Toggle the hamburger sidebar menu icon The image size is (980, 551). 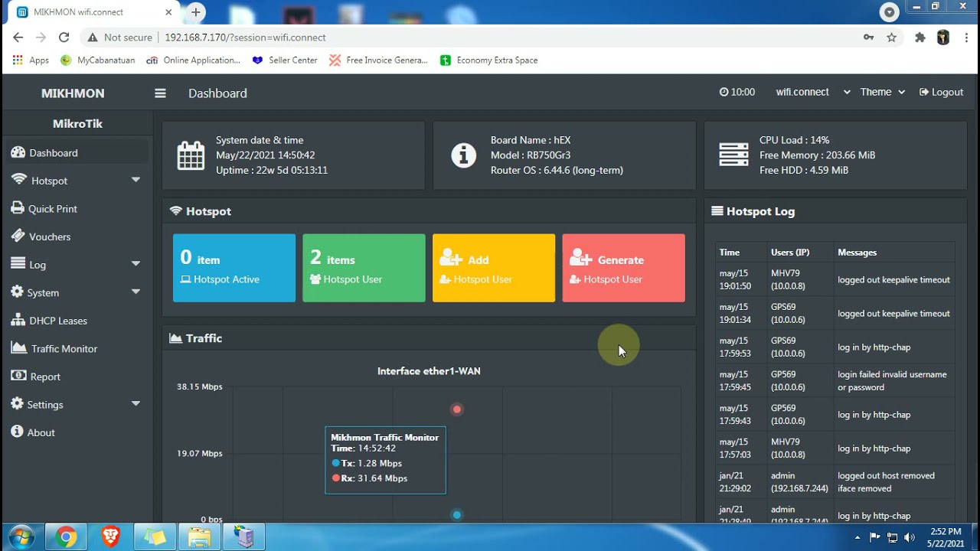coord(160,93)
